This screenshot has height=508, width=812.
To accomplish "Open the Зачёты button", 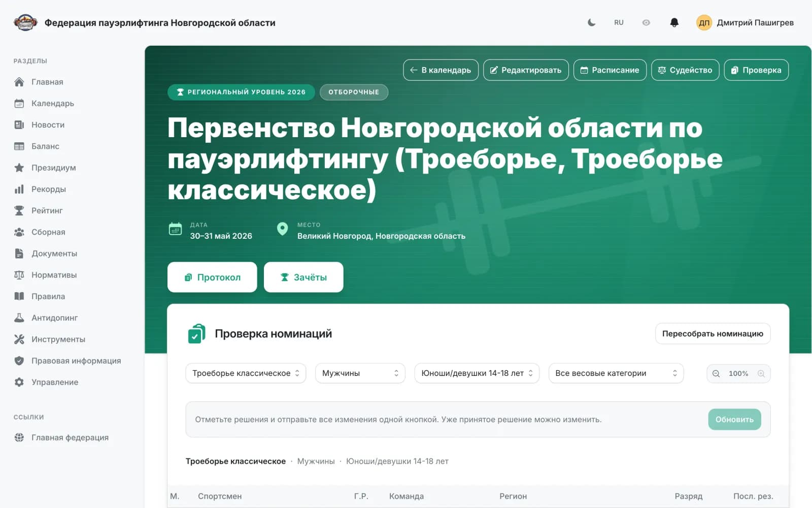I will 303,277.
